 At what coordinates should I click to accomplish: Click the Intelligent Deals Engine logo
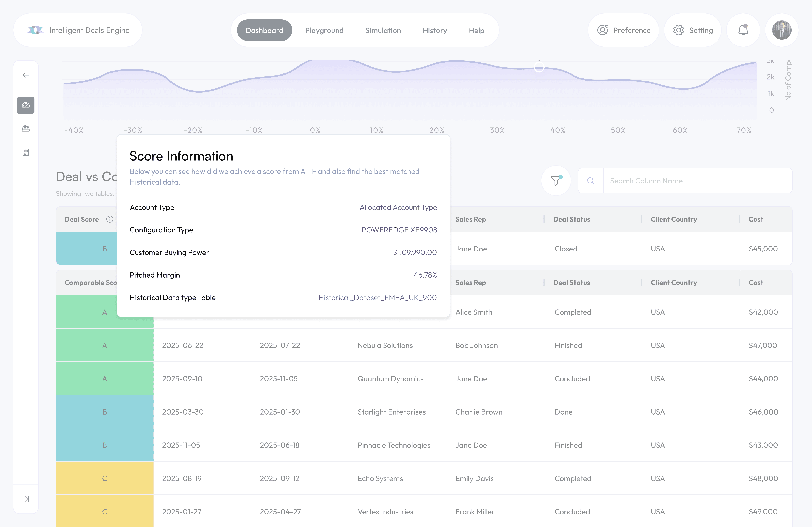(x=35, y=30)
